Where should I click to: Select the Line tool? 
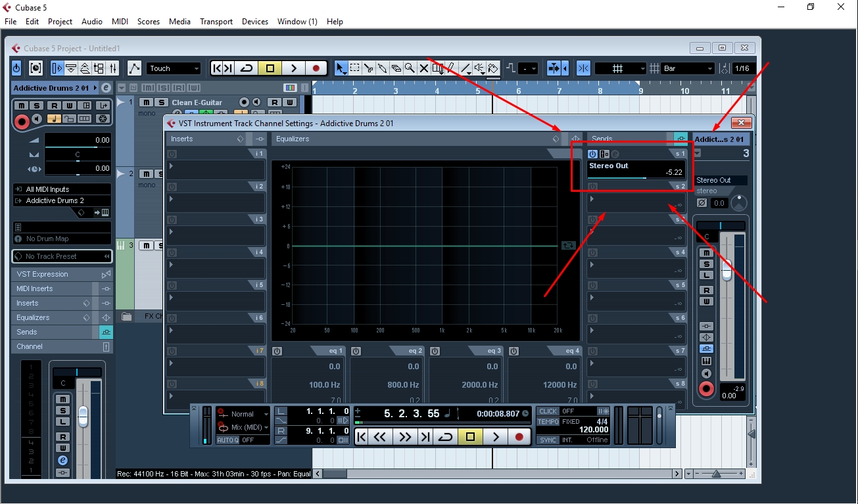[x=465, y=68]
